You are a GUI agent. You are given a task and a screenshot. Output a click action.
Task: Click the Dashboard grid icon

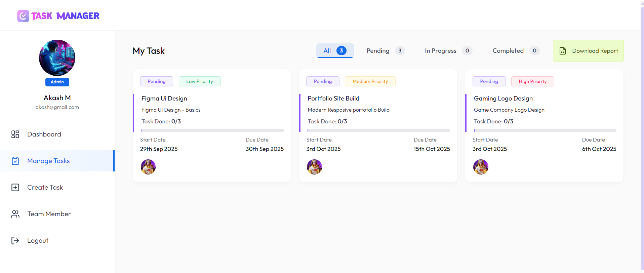pyautogui.click(x=15, y=134)
